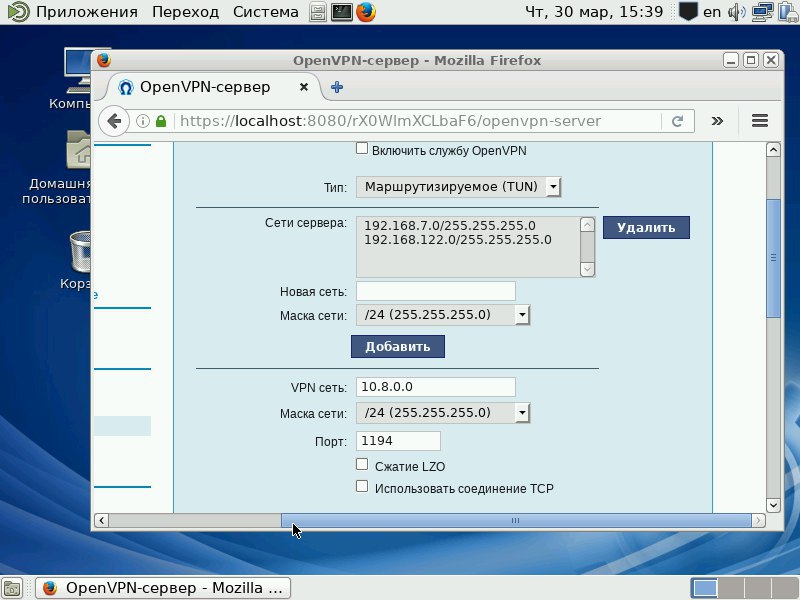Open a new tab with plus icon
800x600 pixels.
337,87
